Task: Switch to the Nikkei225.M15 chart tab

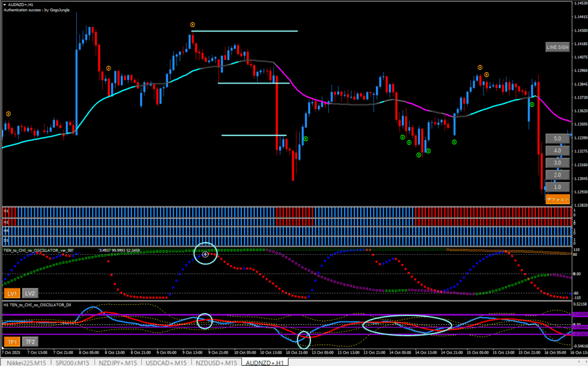Action: pos(27,362)
